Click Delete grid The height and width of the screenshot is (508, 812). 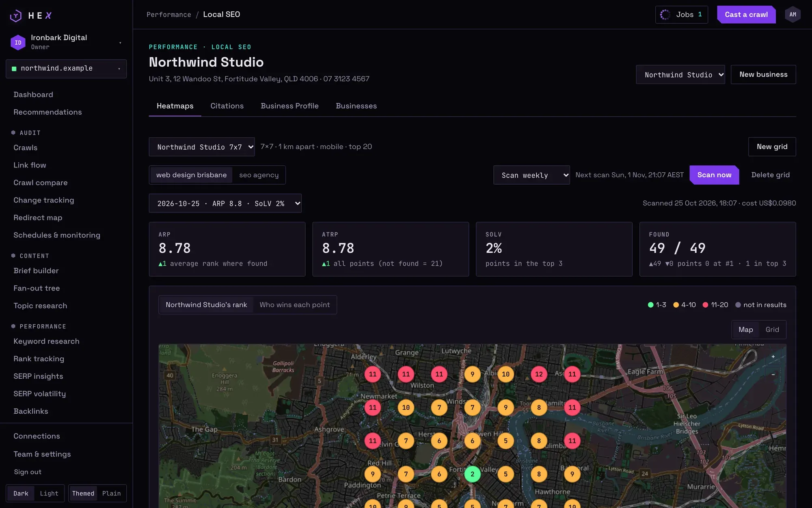[x=770, y=175]
